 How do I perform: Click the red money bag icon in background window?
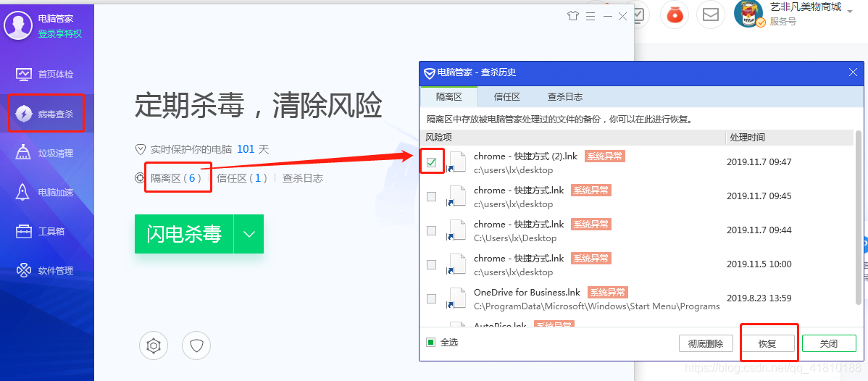tap(675, 15)
